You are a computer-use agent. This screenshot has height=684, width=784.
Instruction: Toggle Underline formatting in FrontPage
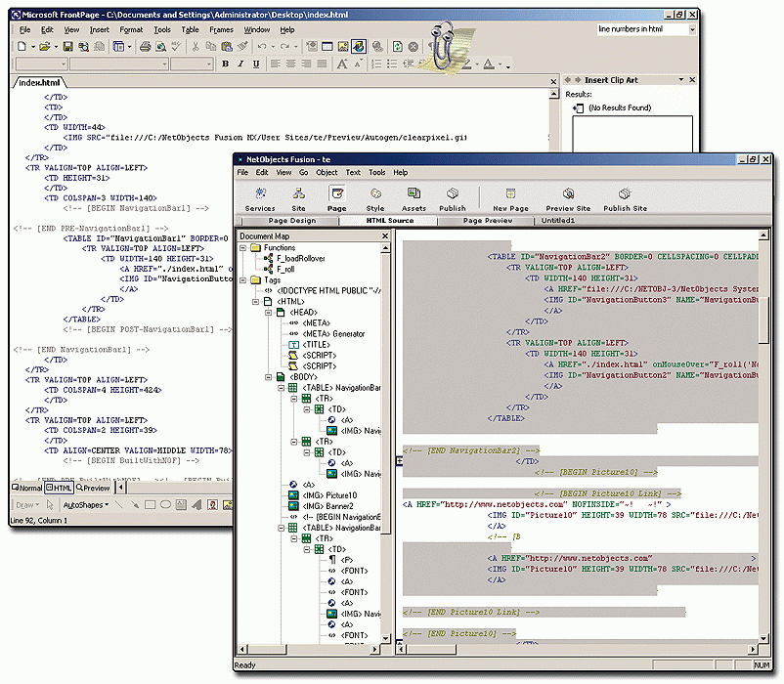coord(256,64)
